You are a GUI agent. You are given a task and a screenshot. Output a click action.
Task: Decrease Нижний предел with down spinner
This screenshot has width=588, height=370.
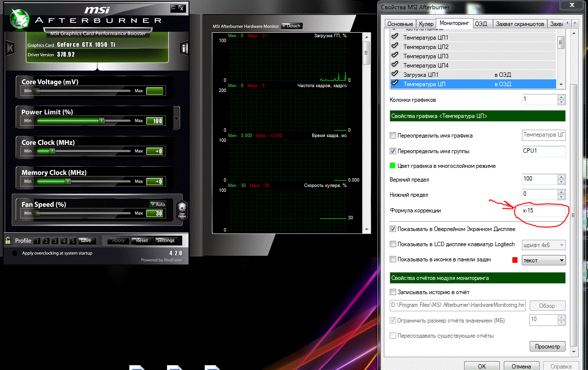[561, 197]
